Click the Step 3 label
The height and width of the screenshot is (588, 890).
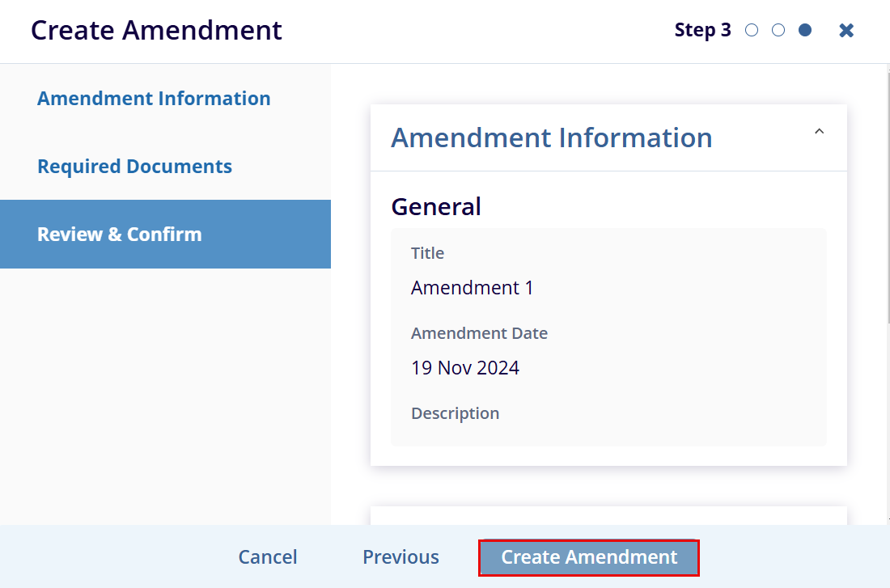tap(702, 31)
